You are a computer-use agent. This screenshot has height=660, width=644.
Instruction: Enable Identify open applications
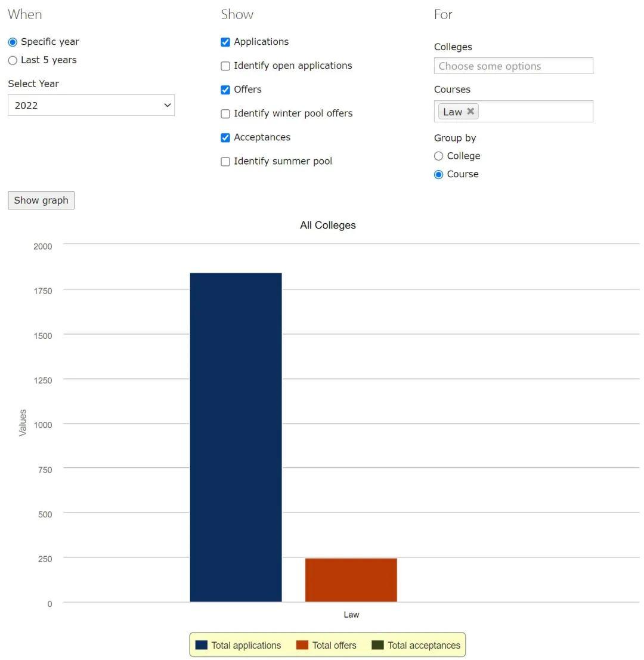[x=225, y=66]
